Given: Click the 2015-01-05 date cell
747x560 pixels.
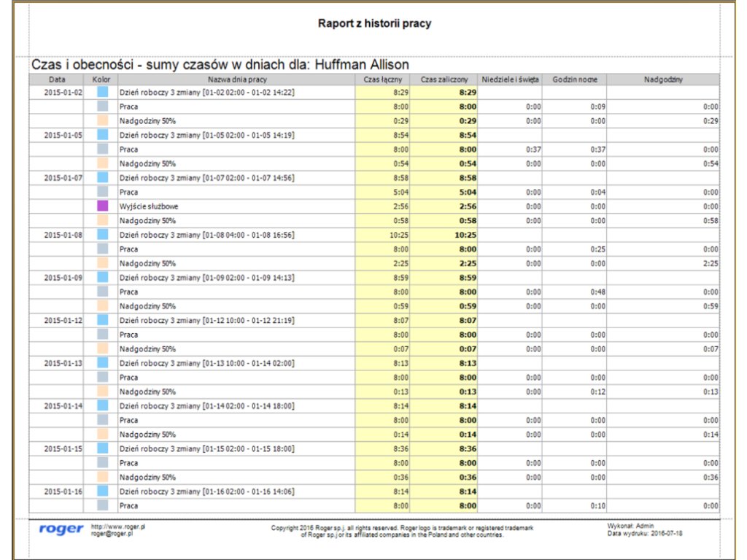Looking at the screenshot, I should click(x=63, y=135).
